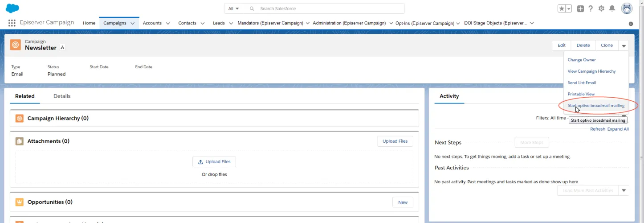
Task: Open the Notifications bell icon
Action: (x=612, y=8)
